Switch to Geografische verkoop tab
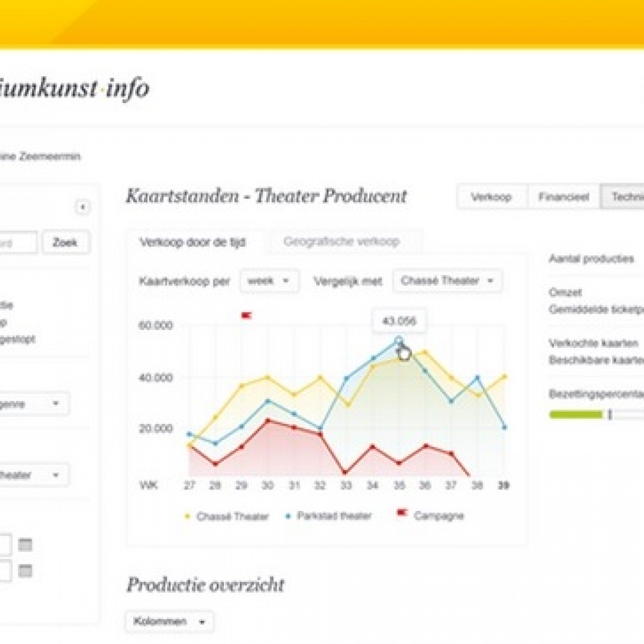The width and height of the screenshot is (644, 644). (x=341, y=241)
